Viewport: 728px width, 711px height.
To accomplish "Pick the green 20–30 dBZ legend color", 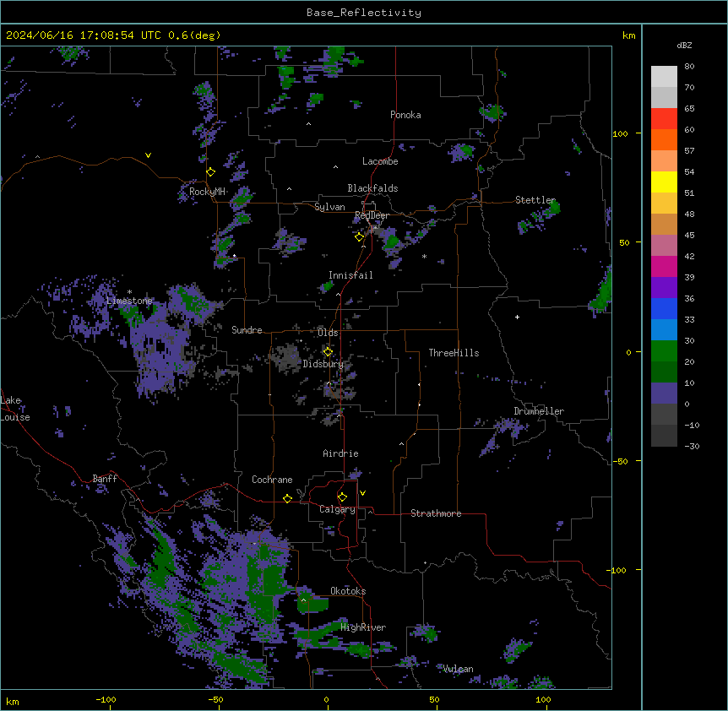I will 664,351.
